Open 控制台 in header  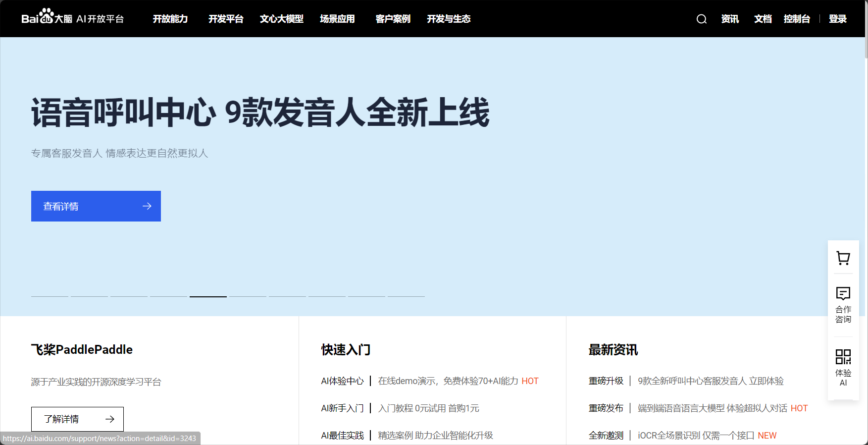(797, 19)
